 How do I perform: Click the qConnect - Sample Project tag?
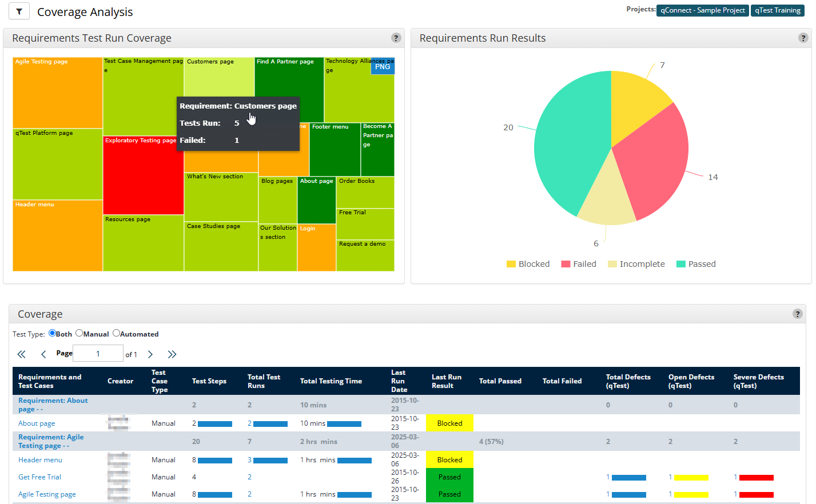pos(702,10)
